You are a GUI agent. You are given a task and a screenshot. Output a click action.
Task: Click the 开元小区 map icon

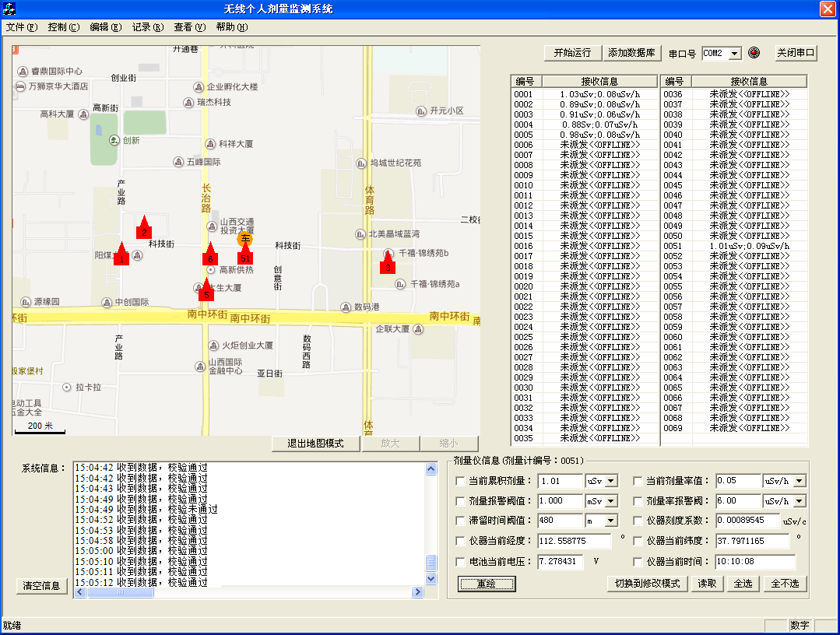422,111
